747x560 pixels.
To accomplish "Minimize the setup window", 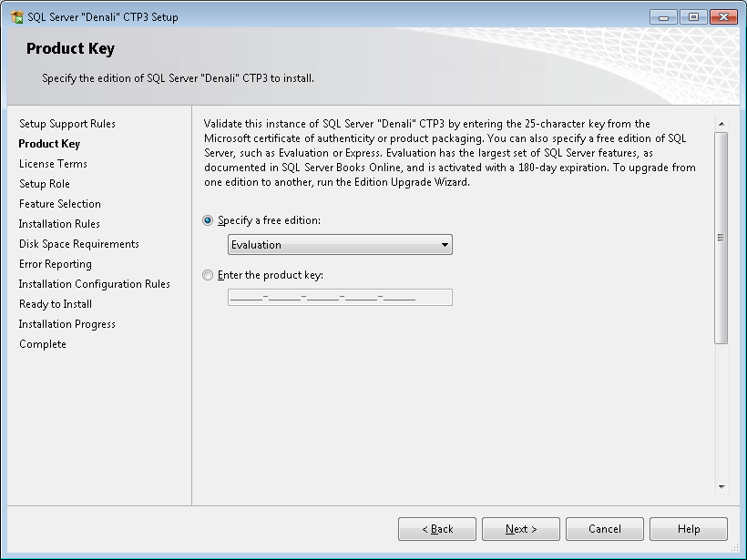I will coord(663,17).
